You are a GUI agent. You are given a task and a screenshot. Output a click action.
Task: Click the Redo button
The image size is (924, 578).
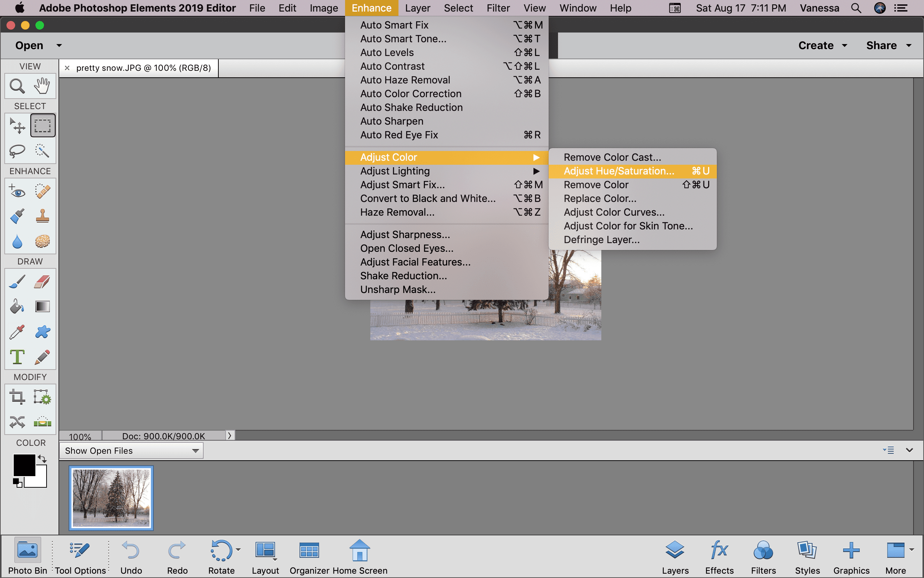(x=177, y=557)
